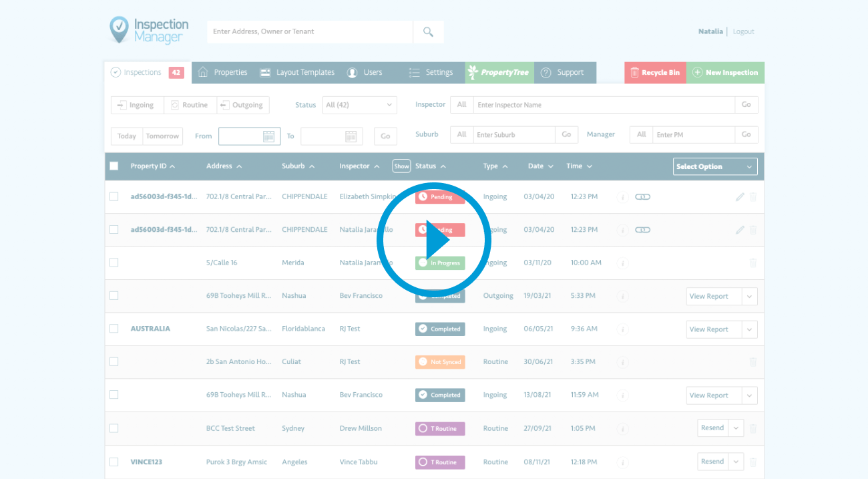Sort by Property ID column

point(153,166)
